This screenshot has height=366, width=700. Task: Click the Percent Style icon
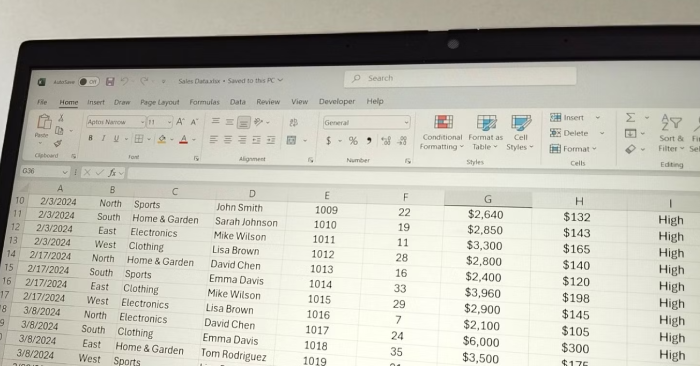353,141
